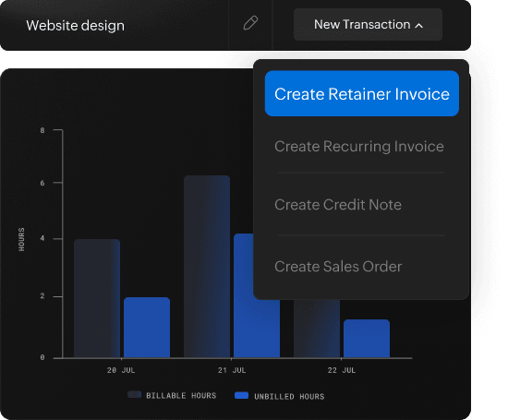Click the 20 Jul billable hours bar
Viewport: 508px width, 420px height.
97,298
